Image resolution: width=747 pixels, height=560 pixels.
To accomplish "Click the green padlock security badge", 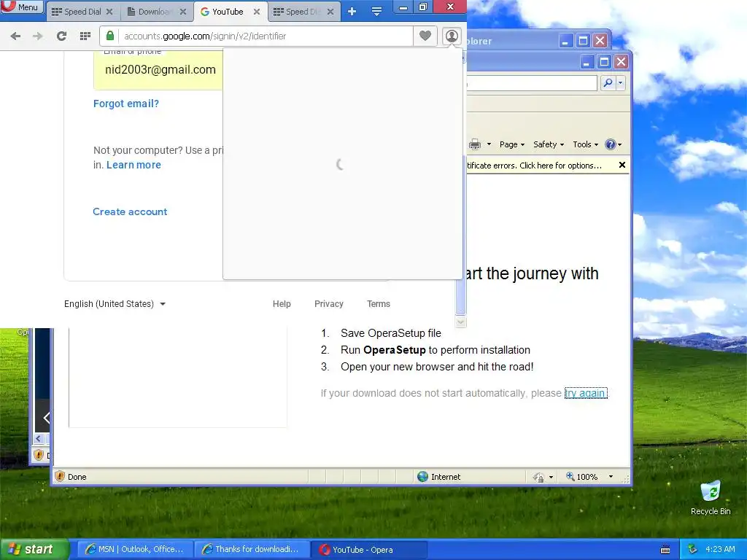I will click(110, 36).
